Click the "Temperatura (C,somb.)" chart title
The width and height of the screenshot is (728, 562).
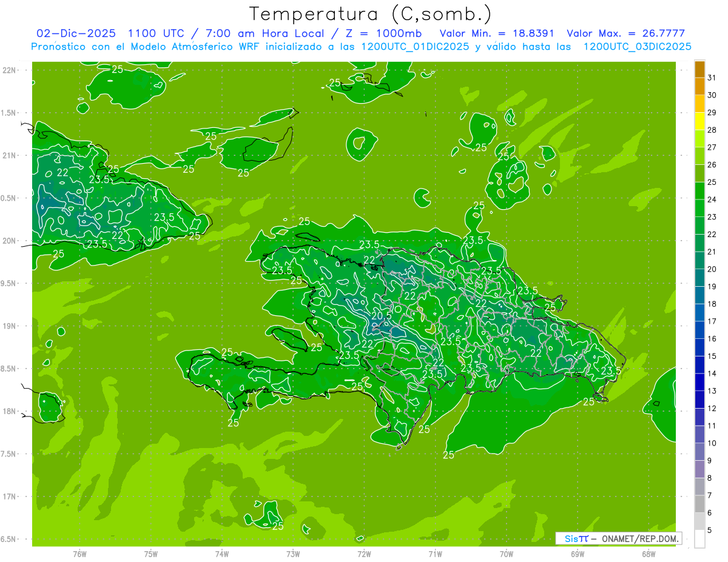371,14
